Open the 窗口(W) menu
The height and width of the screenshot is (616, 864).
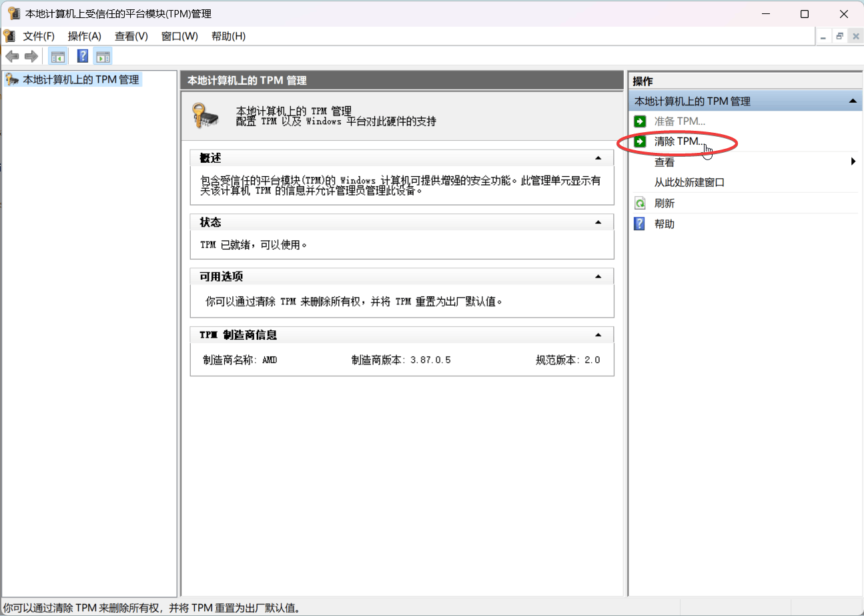[179, 36]
